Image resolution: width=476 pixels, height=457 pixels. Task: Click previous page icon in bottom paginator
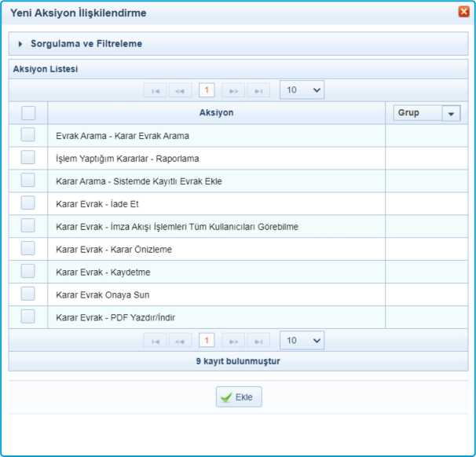point(181,341)
